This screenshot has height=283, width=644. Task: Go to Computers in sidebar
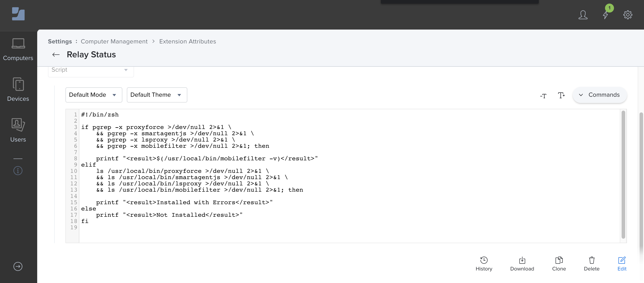click(18, 49)
